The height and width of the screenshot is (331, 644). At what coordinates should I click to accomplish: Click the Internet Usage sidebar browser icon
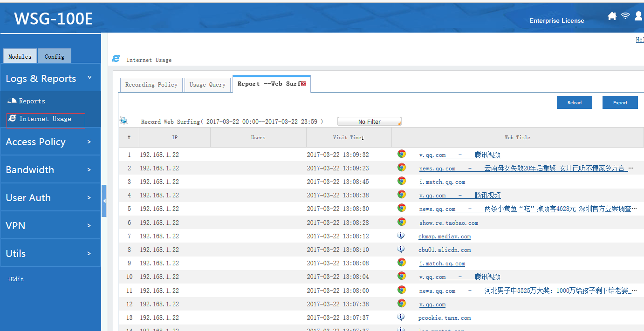click(13, 119)
